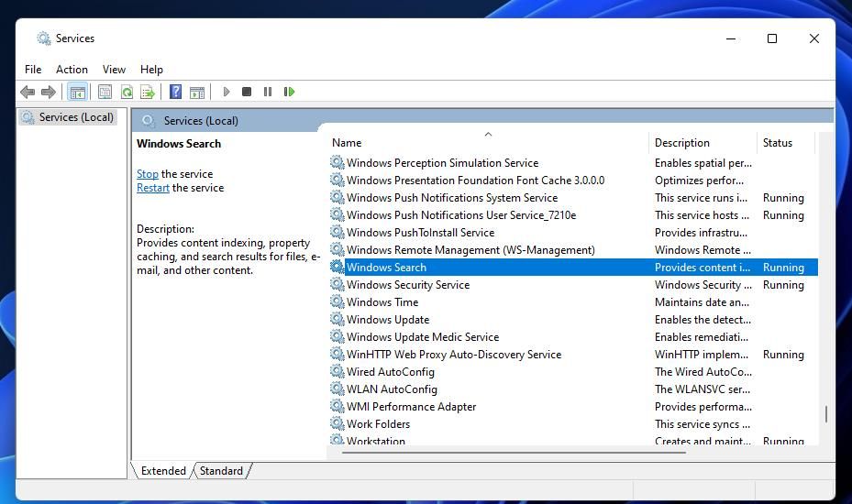
Task: Click the Start Service play icon
Action: point(227,92)
